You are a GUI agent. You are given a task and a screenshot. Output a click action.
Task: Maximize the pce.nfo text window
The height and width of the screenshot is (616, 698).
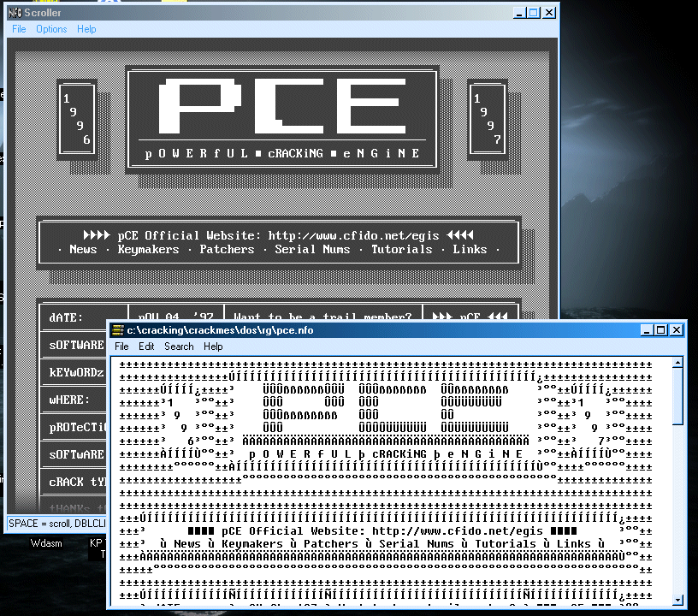[661, 330]
